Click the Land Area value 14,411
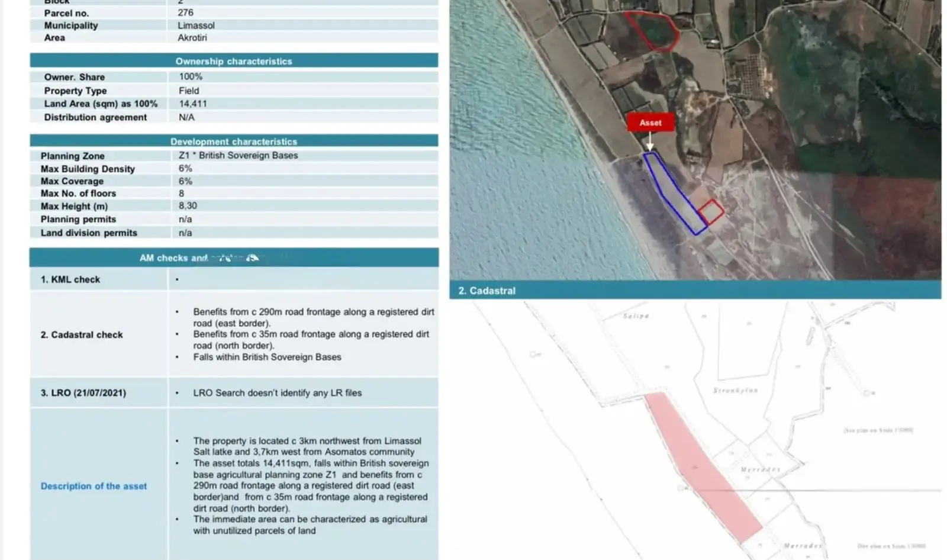 [193, 104]
